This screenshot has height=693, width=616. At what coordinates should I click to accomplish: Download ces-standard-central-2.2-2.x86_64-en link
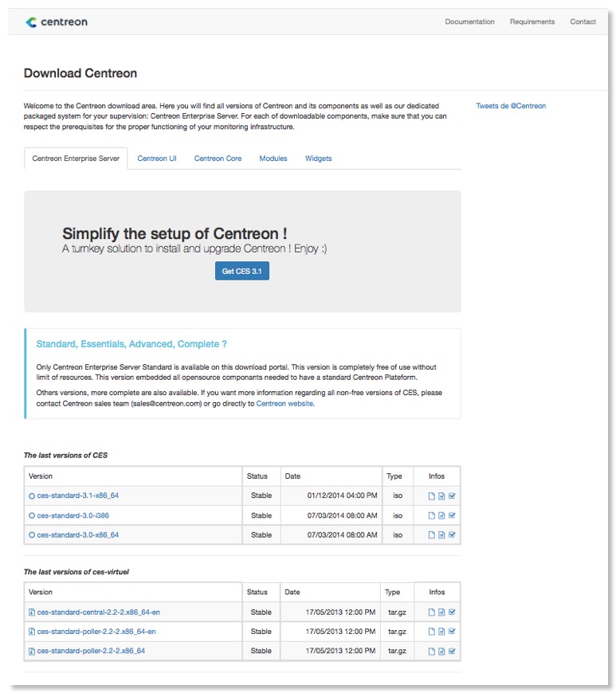coord(99,613)
